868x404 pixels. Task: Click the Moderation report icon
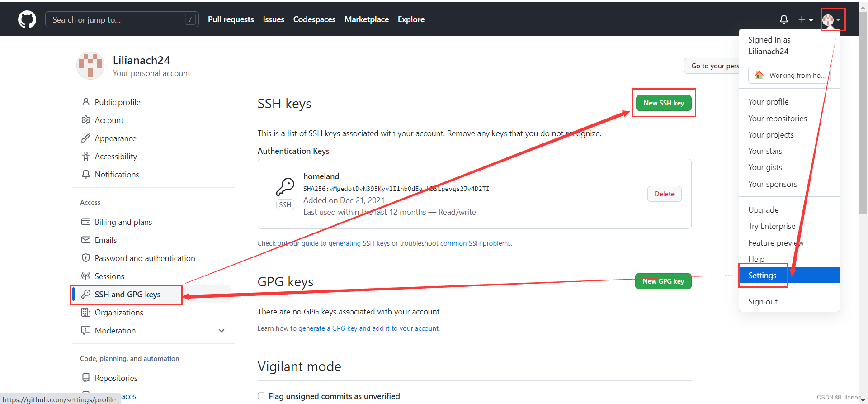tap(86, 330)
